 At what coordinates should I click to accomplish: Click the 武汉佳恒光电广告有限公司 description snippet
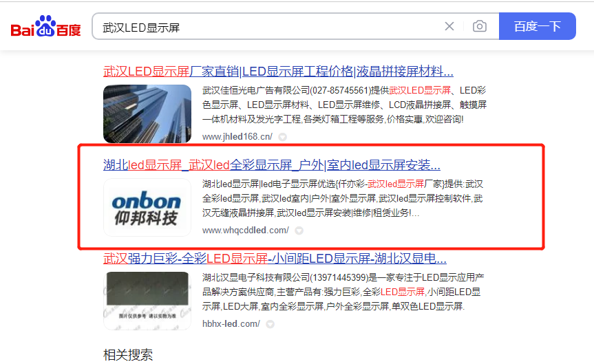[344, 105]
